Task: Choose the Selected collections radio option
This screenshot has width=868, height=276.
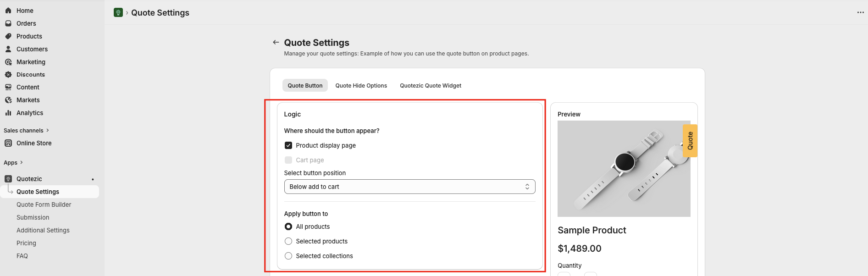Action: [288, 256]
